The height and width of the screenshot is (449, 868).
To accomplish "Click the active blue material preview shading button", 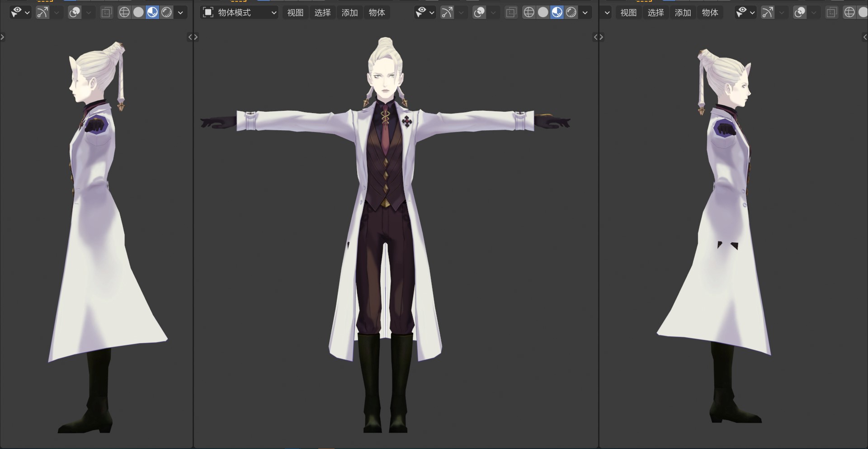I will click(557, 12).
